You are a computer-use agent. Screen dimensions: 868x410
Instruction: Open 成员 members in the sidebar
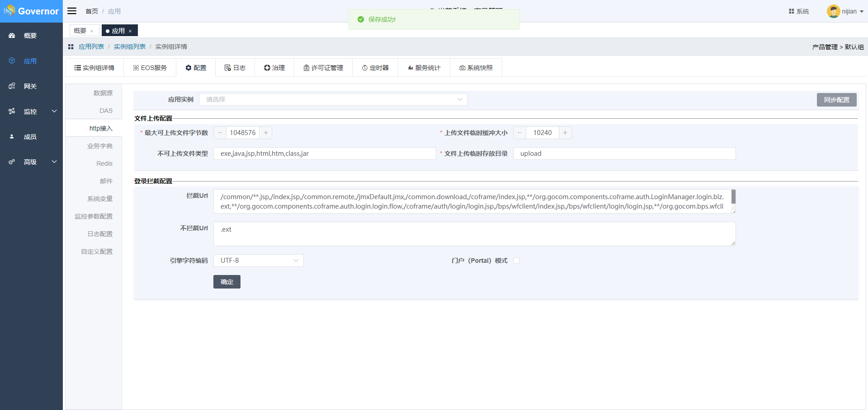tap(30, 137)
